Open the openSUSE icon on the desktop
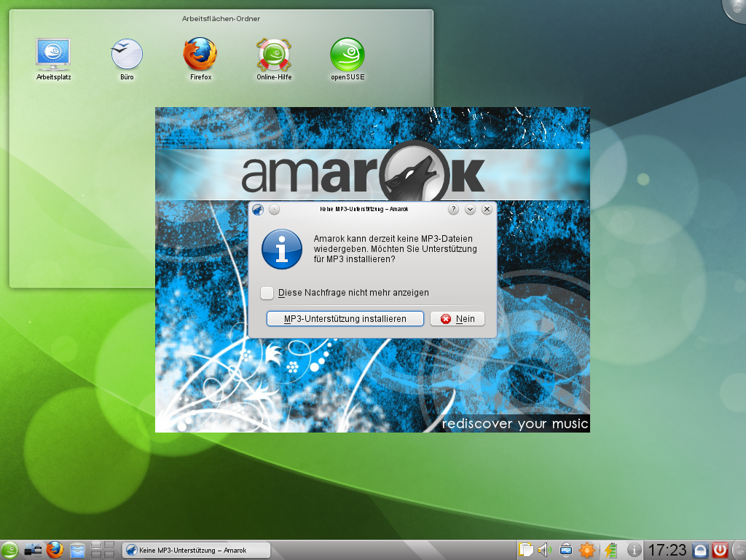Image resolution: width=746 pixels, height=560 pixels. coord(348,52)
